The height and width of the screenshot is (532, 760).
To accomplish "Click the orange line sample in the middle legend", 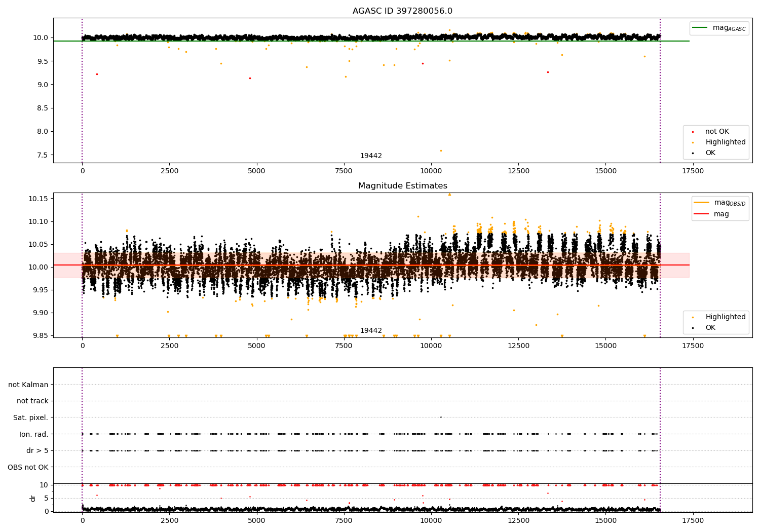I will (701, 203).
